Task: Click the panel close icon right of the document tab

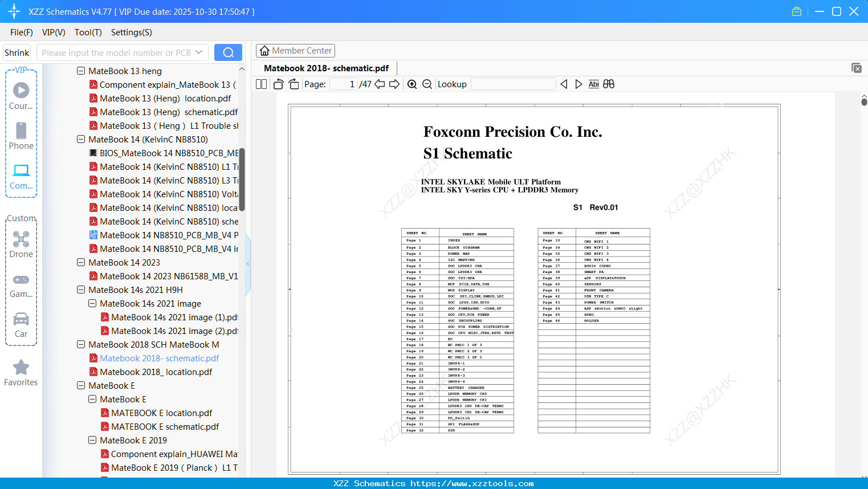Action: pos(857,68)
